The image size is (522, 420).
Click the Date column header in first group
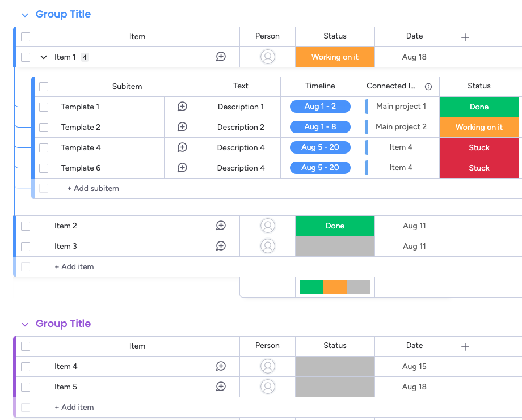pyautogui.click(x=414, y=36)
